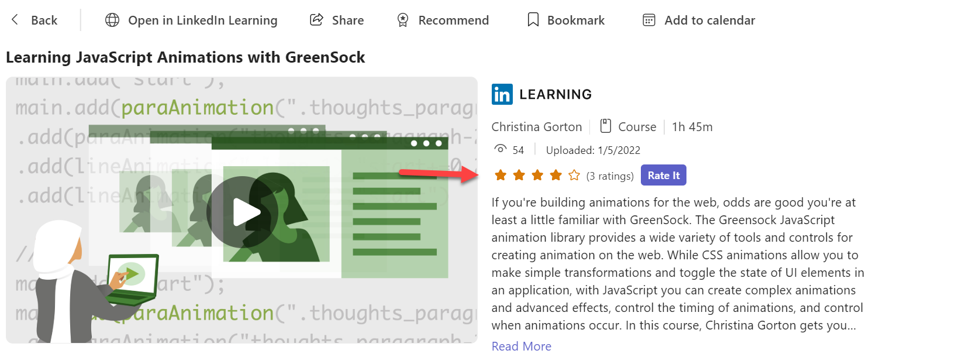
Task: Select the fifth empty rating star
Action: (x=574, y=175)
